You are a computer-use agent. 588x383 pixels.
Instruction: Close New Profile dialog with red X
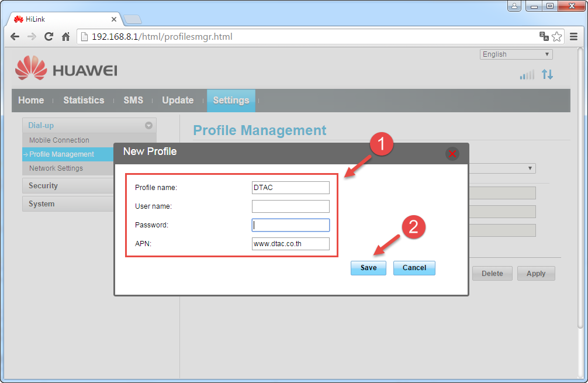tap(452, 153)
